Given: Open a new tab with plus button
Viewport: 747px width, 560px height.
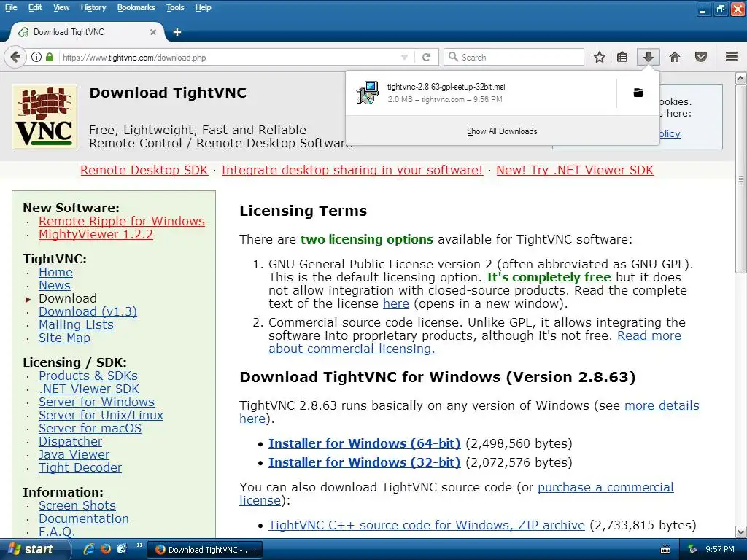Looking at the screenshot, I should tap(177, 32).
